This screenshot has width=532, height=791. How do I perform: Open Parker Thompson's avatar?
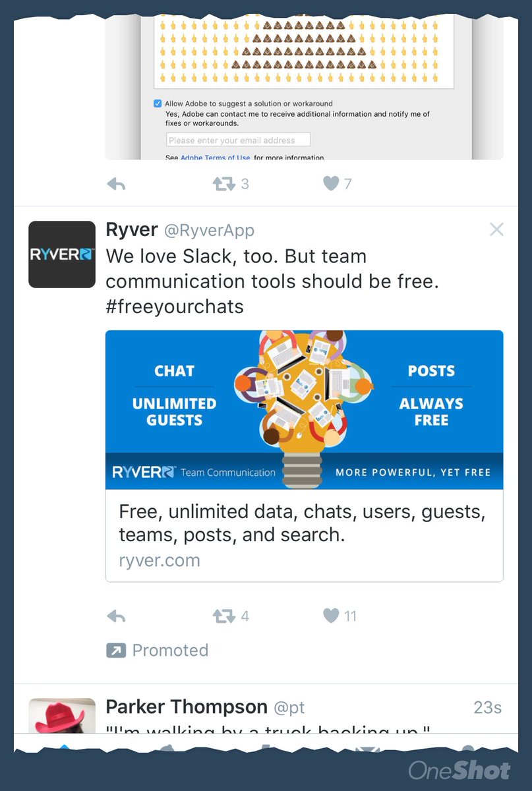pos(62,715)
